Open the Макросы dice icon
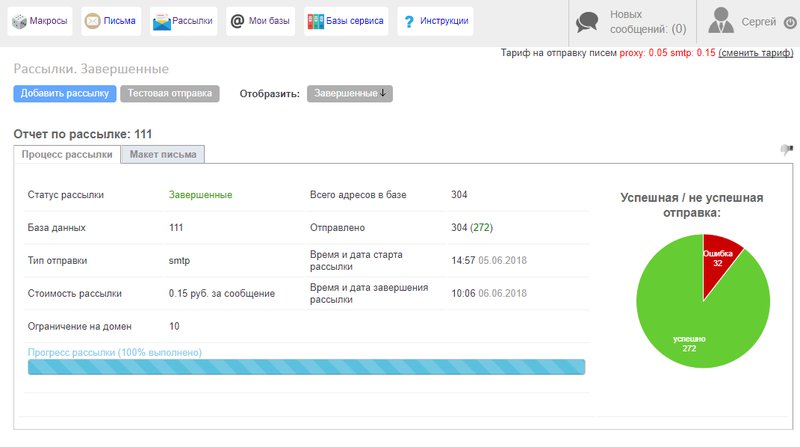800x447 pixels. coord(18,21)
